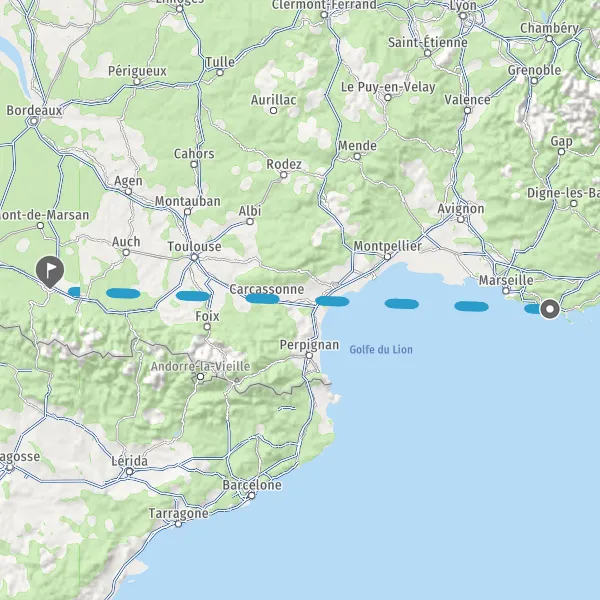Image resolution: width=600 pixels, height=600 pixels.
Task: Click the dashed route segment over the sea
Action: coord(401,304)
